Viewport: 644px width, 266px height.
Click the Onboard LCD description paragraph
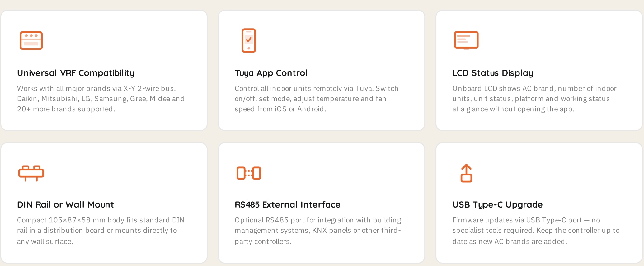(x=535, y=99)
